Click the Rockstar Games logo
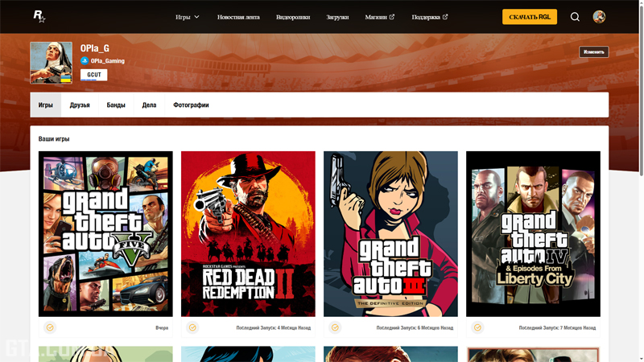This screenshot has width=644, height=362. point(39,16)
